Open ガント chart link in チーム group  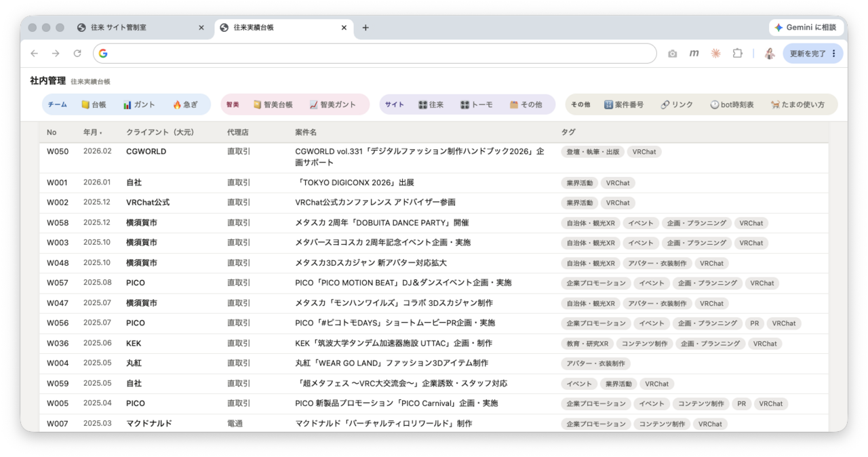click(x=139, y=104)
